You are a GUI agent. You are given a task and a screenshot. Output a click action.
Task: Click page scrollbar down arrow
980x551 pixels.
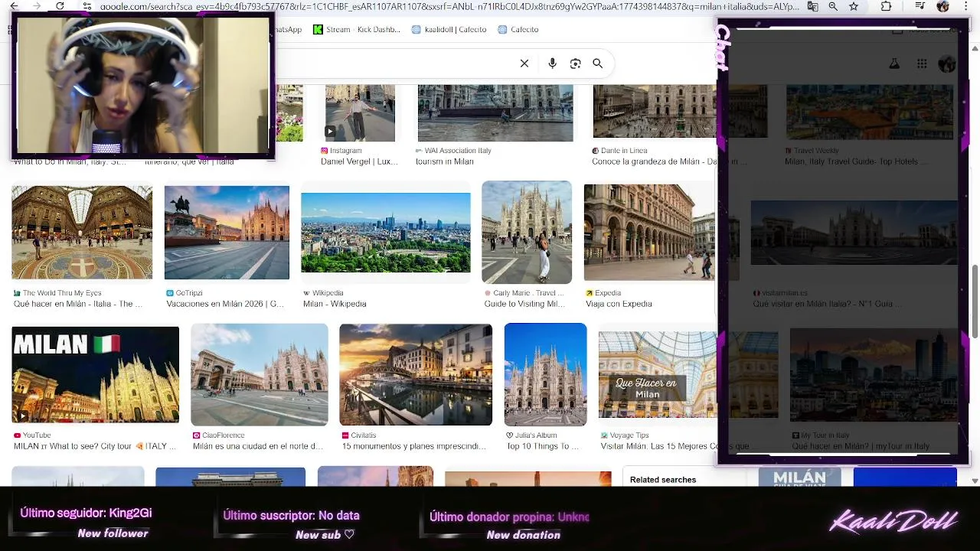click(x=975, y=481)
